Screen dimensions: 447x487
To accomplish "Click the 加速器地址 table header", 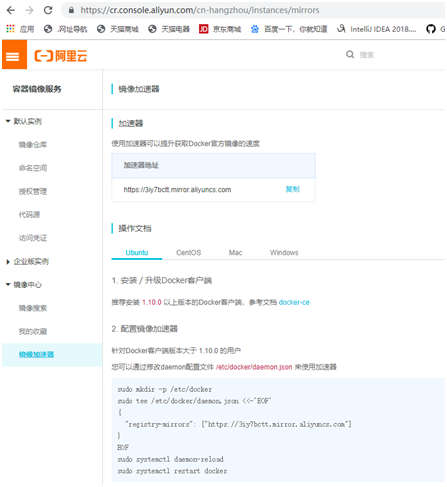I will point(213,165).
